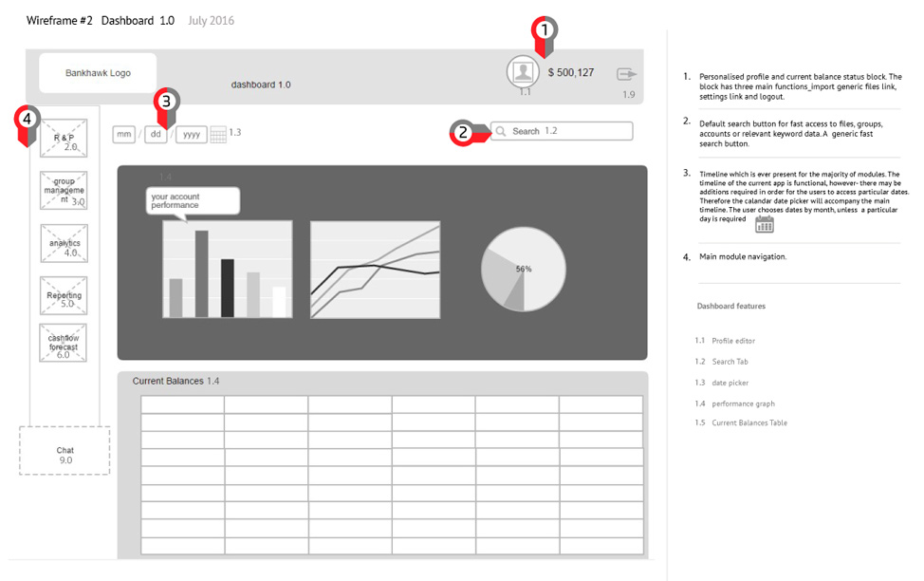Open the R & P module icon
The height and width of the screenshot is (581, 924).
(x=64, y=139)
